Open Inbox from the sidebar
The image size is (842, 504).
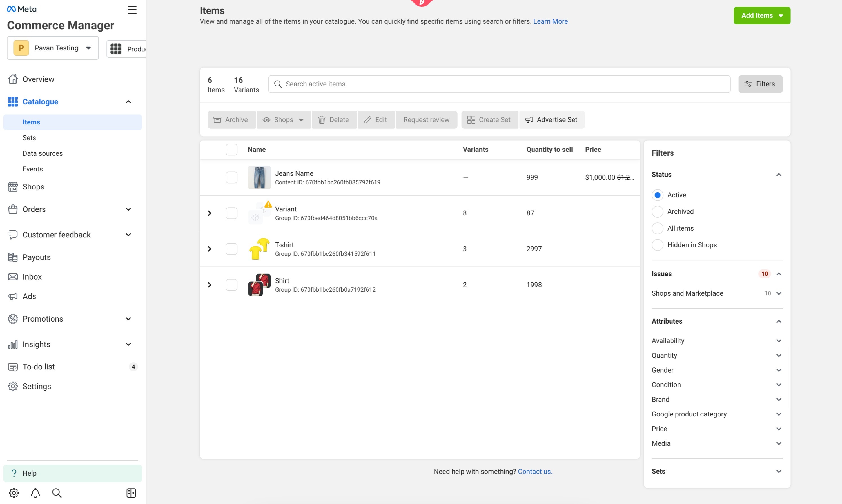(32, 276)
